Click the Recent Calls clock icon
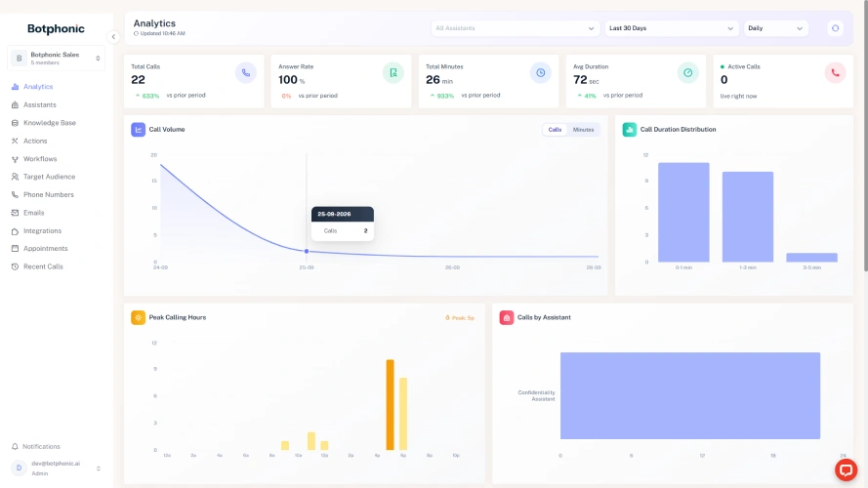Viewport: 868px width, 488px height. click(x=15, y=266)
